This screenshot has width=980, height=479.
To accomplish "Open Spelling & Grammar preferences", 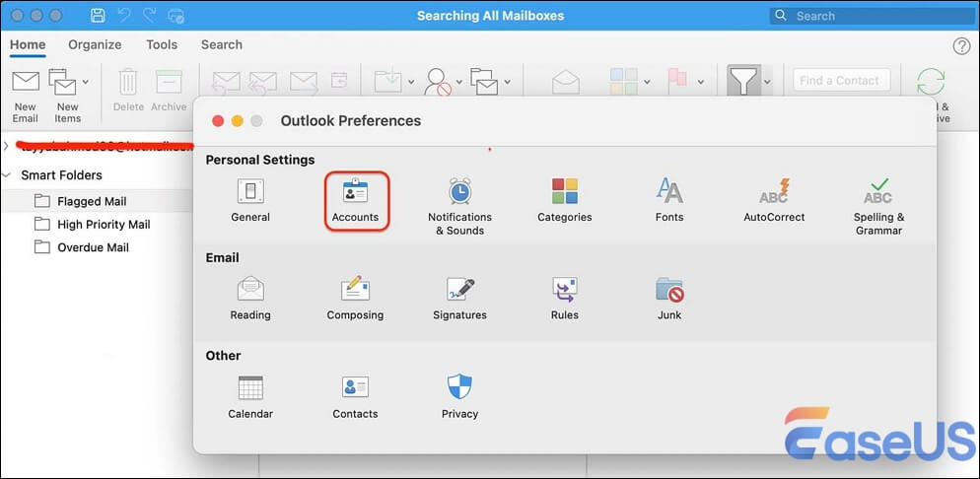I will 878,207.
